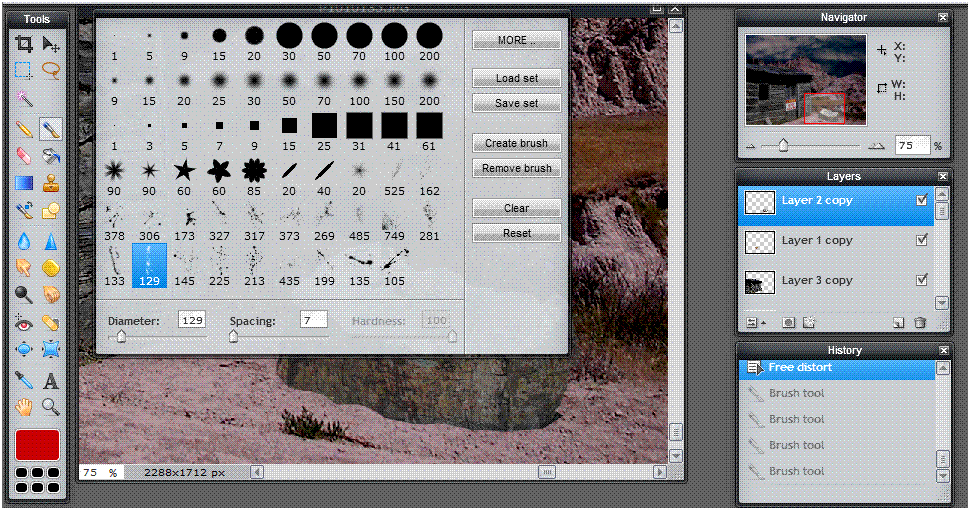Select the Eraser tool
Screen dimensions: 970x511
tap(24, 156)
